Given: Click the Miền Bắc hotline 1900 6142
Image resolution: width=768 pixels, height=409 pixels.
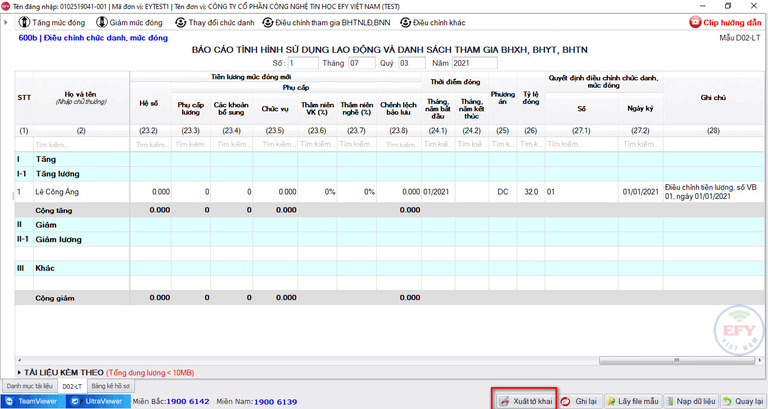Looking at the screenshot, I should [x=188, y=402].
